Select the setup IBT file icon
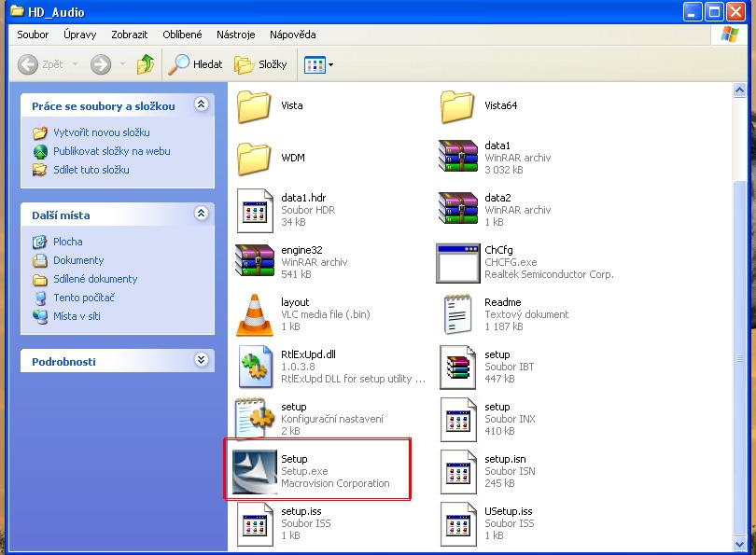Image resolution: width=756 pixels, height=555 pixels. (458, 368)
